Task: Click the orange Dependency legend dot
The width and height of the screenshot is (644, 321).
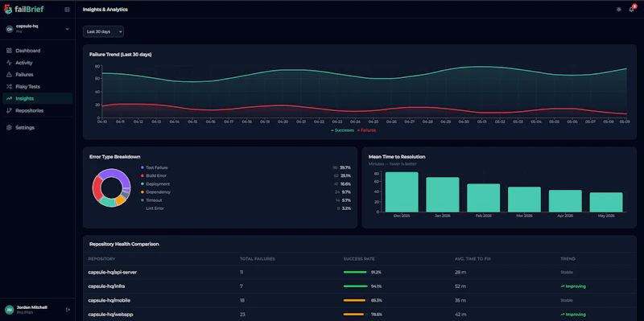Action: coord(142,192)
